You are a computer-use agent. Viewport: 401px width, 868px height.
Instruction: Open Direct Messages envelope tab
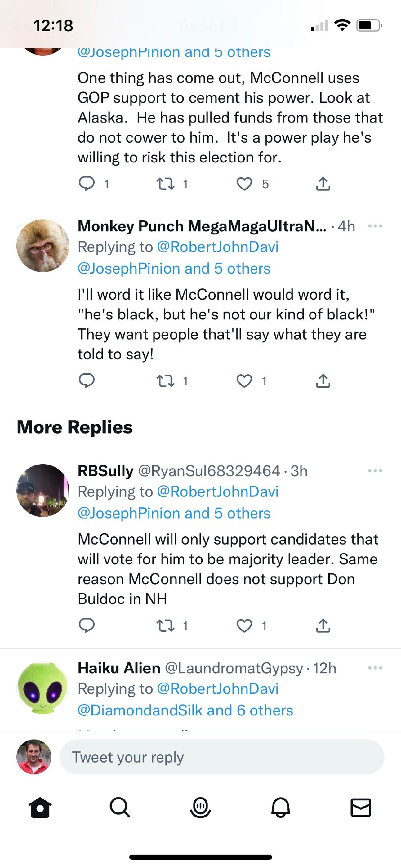click(x=361, y=808)
